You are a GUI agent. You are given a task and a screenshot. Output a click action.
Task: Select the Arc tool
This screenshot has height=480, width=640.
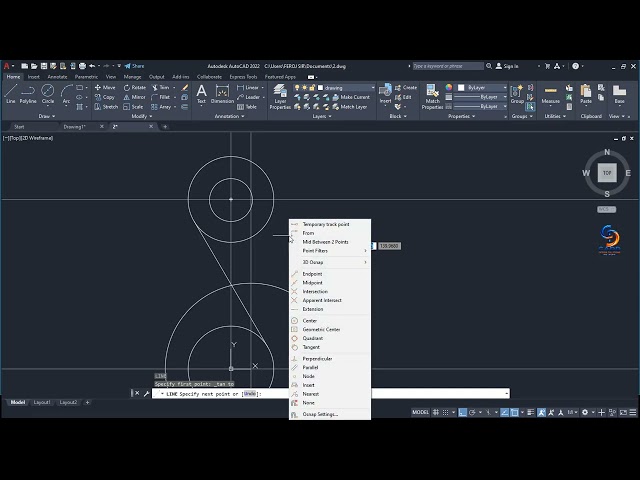click(66, 93)
